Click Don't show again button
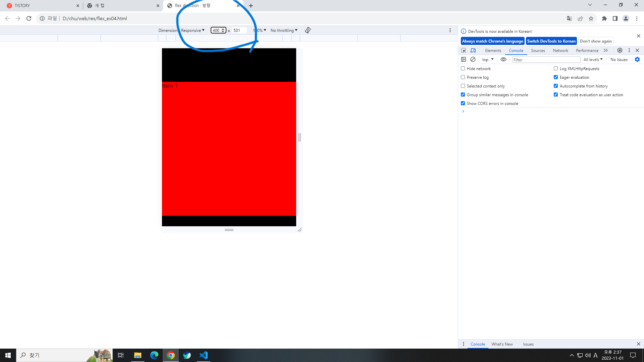 (x=596, y=41)
